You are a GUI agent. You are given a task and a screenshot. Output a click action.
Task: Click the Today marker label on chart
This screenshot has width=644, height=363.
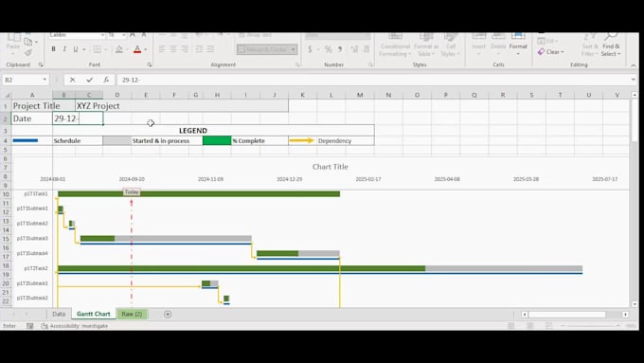pos(132,192)
